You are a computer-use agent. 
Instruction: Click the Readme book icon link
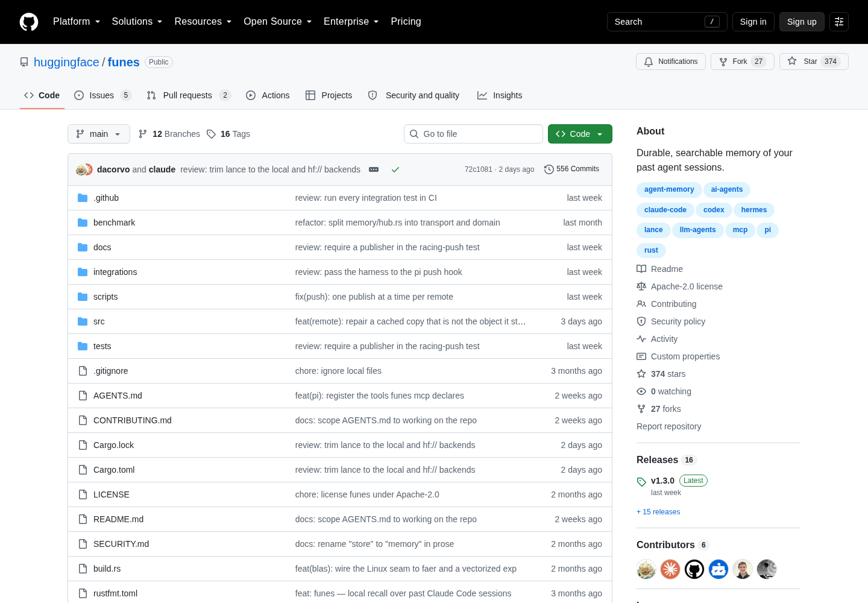coord(641,269)
